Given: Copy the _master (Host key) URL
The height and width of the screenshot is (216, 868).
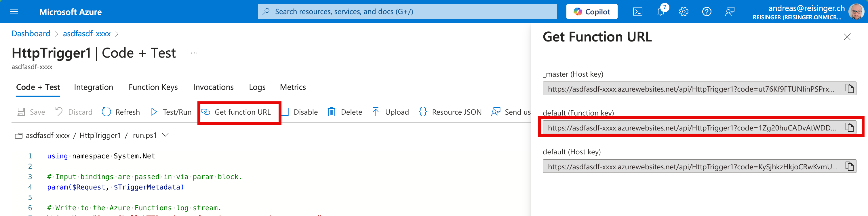Looking at the screenshot, I should (x=850, y=89).
